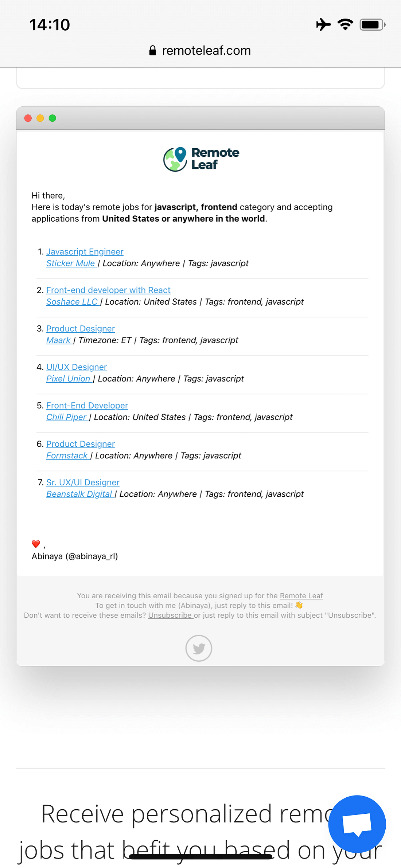Open Front-end developer with React listing
Viewport: 401px width, 868px height.
(x=108, y=290)
